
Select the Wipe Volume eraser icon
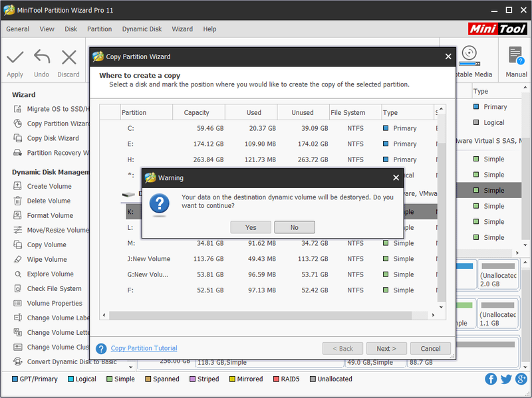pos(18,259)
